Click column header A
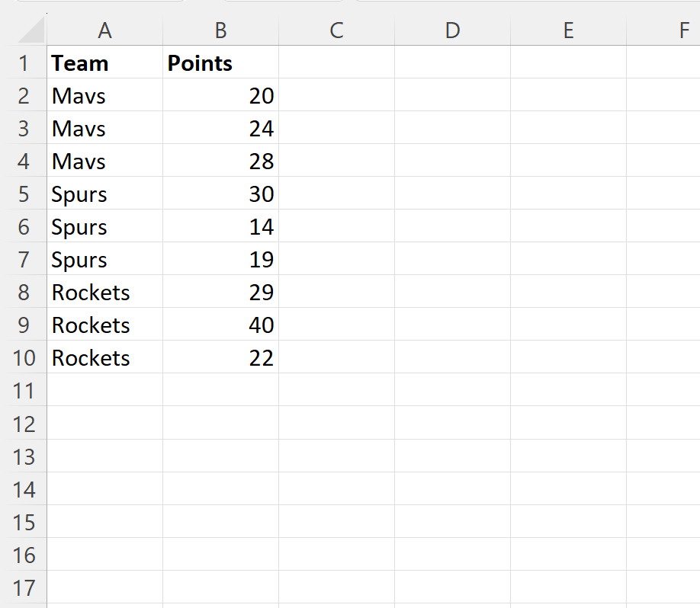The height and width of the screenshot is (608, 700). pyautogui.click(x=104, y=30)
